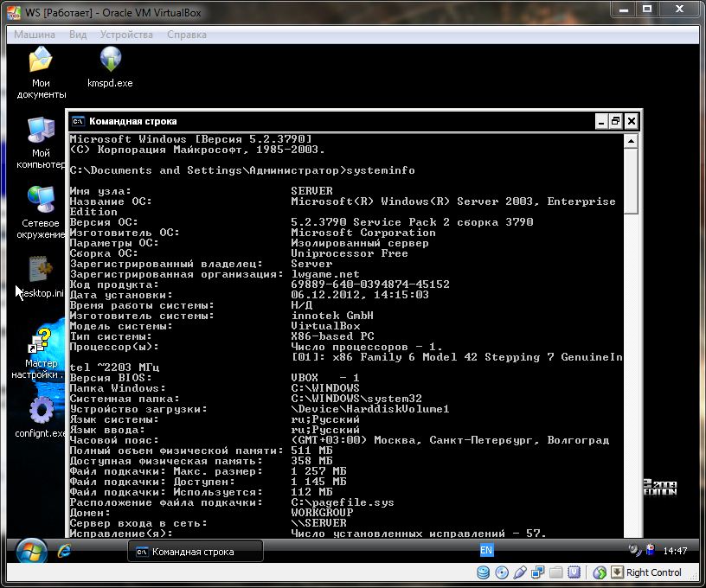Click the 14:47 clock in guest taskbar
This screenshot has width=706, height=588.
[x=675, y=551]
